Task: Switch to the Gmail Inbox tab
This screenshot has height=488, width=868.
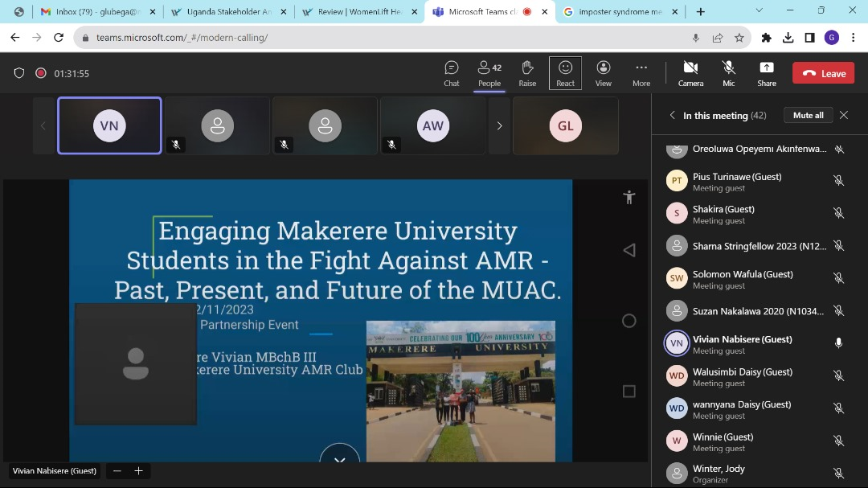Action: (x=98, y=11)
